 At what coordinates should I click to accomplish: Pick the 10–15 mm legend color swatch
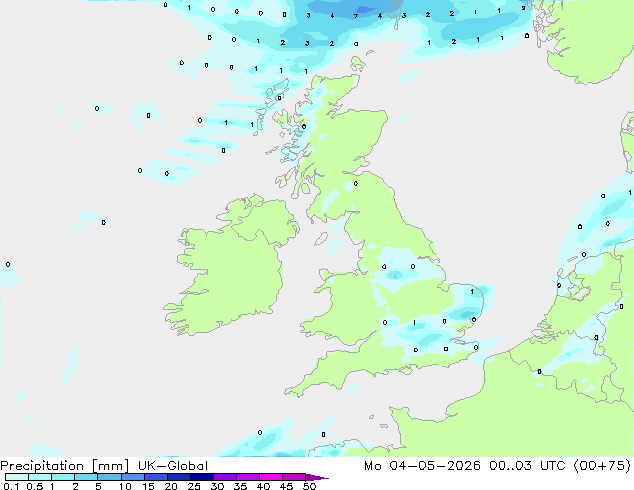point(133,477)
